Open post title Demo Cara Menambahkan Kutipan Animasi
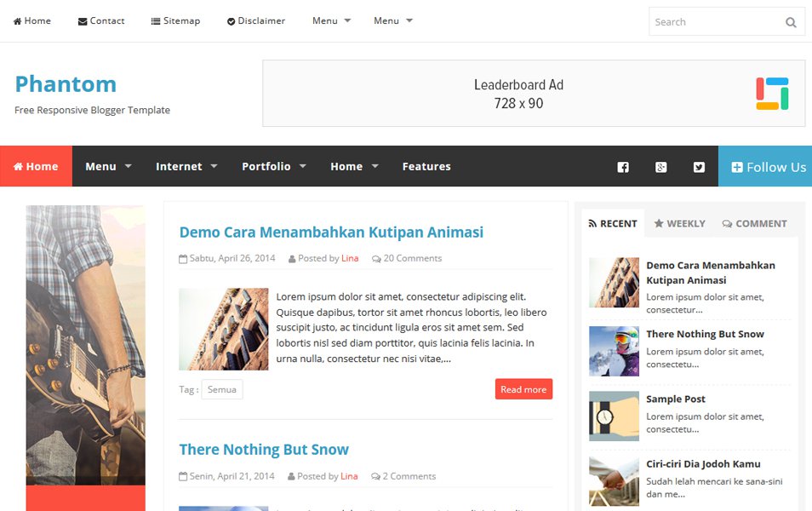 pyautogui.click(x=331, y=233)
